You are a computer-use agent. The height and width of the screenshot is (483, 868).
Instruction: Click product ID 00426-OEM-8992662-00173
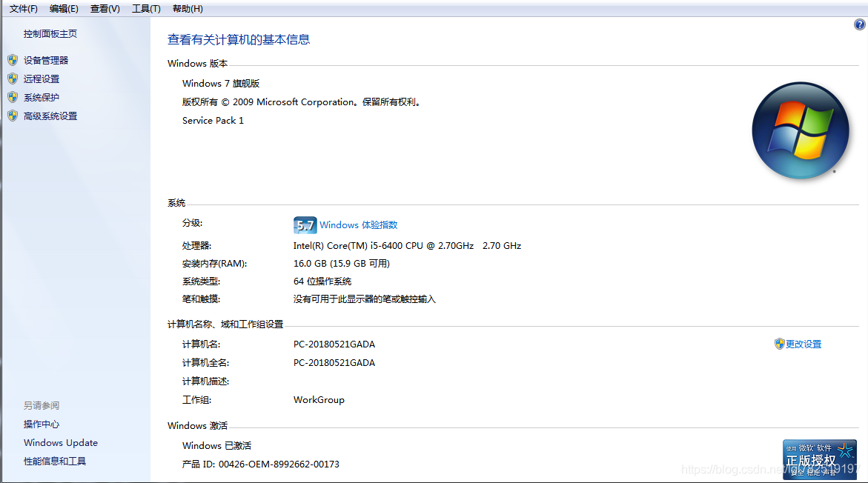point(279,464)
